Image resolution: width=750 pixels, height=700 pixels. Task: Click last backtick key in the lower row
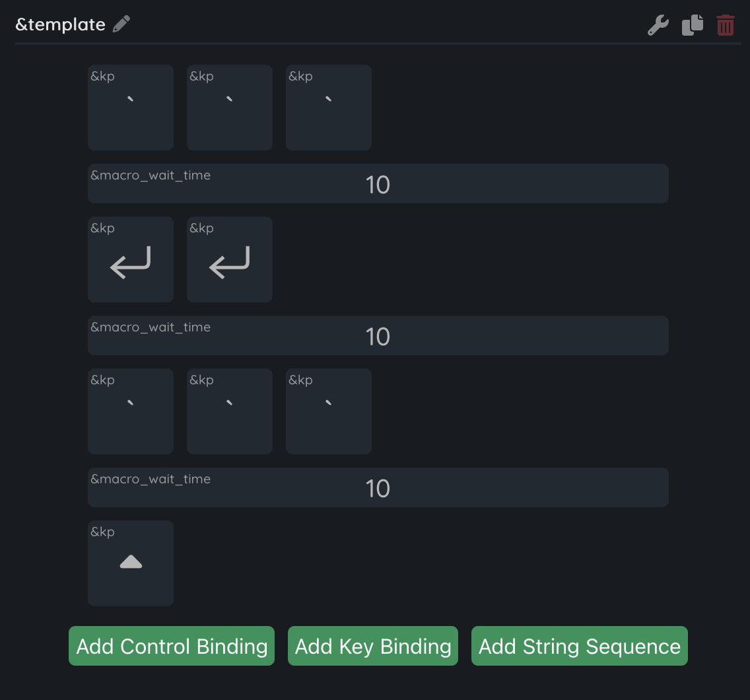coord(329,411)
